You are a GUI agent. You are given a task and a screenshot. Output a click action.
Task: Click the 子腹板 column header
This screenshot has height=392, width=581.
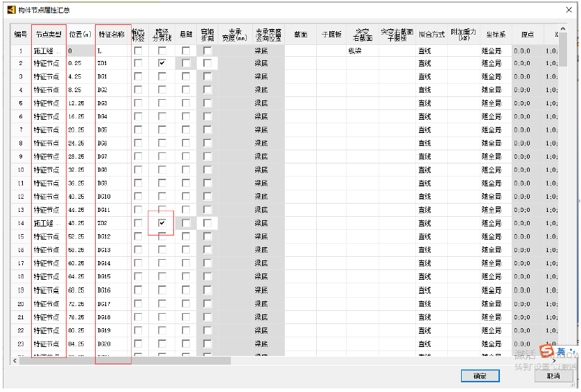[331, 35]
